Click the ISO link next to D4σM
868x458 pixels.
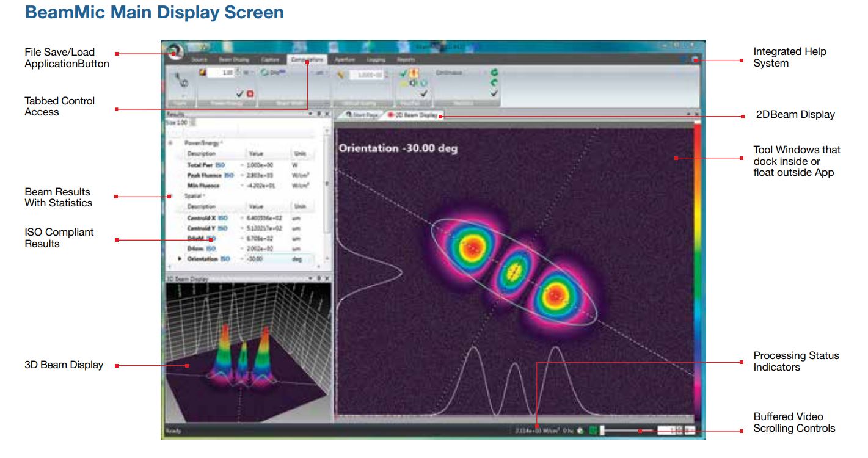pos(211,239)
